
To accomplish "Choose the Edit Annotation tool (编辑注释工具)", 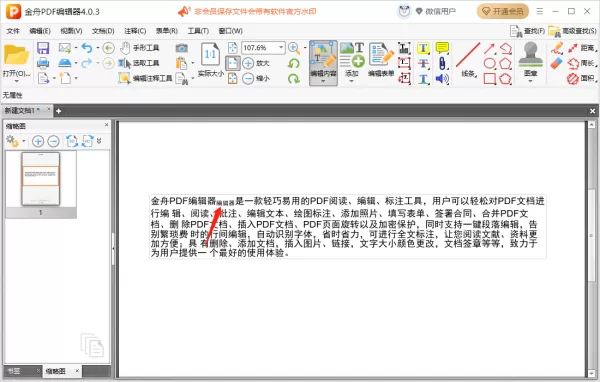I will [x=145, y=78].
